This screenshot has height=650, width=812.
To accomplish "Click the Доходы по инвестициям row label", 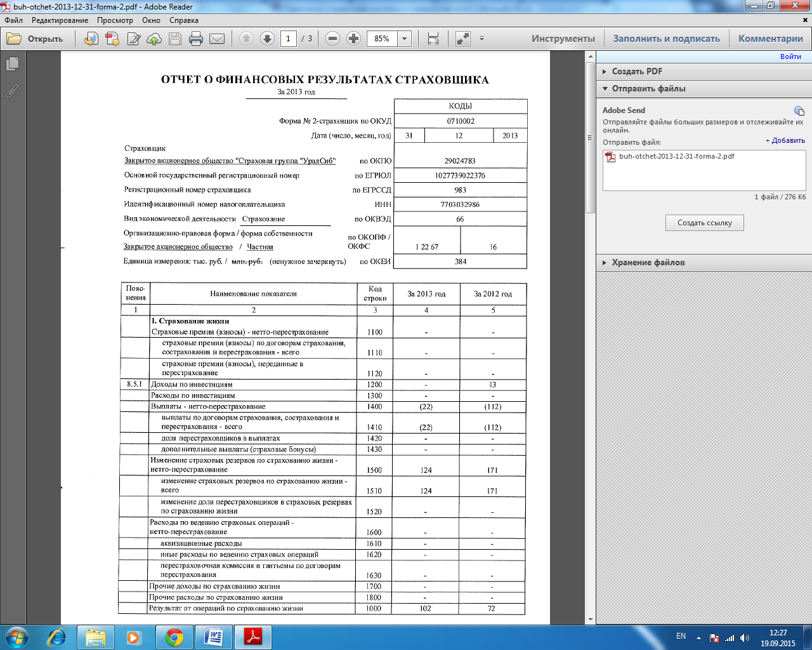I will [x=192, y=384].
